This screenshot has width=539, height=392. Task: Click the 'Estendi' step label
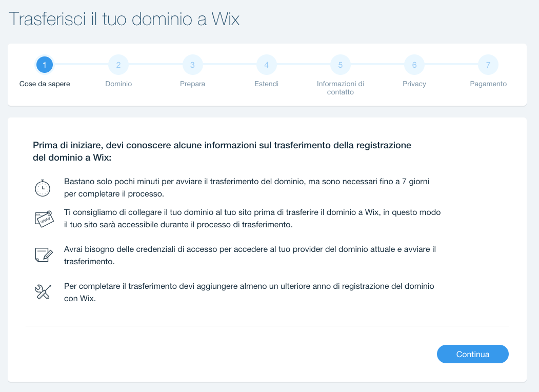pos(266,84)
